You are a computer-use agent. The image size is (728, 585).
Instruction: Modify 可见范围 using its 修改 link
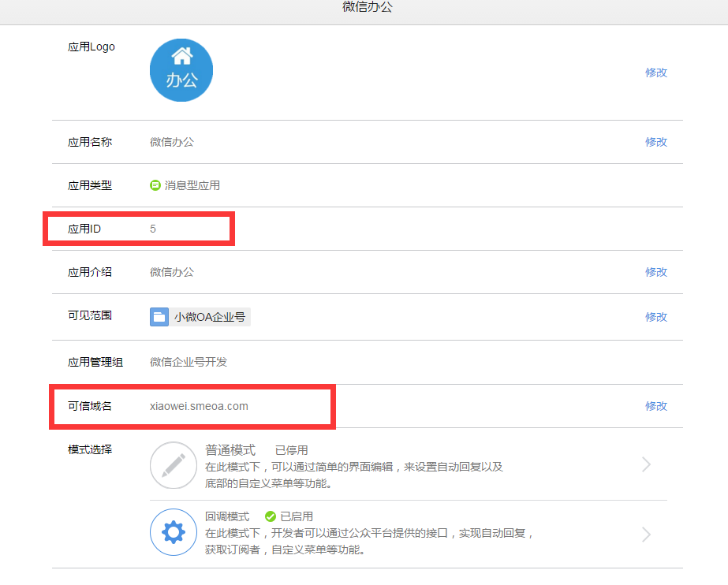[x=655, y=317]
